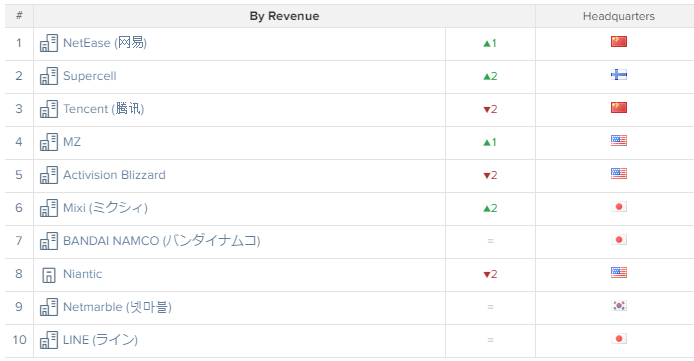Viewport: 694px width, 361px height.
Task: Click the Japan flag in LINE row
Action: point(619,339)
